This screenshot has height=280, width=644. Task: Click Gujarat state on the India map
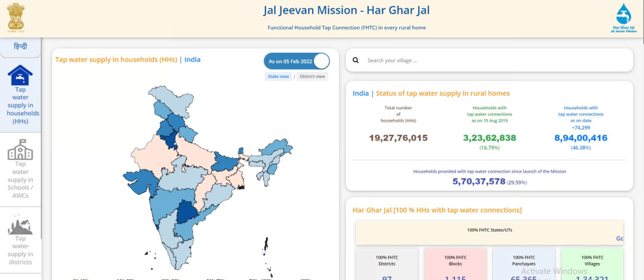[142, 182]
